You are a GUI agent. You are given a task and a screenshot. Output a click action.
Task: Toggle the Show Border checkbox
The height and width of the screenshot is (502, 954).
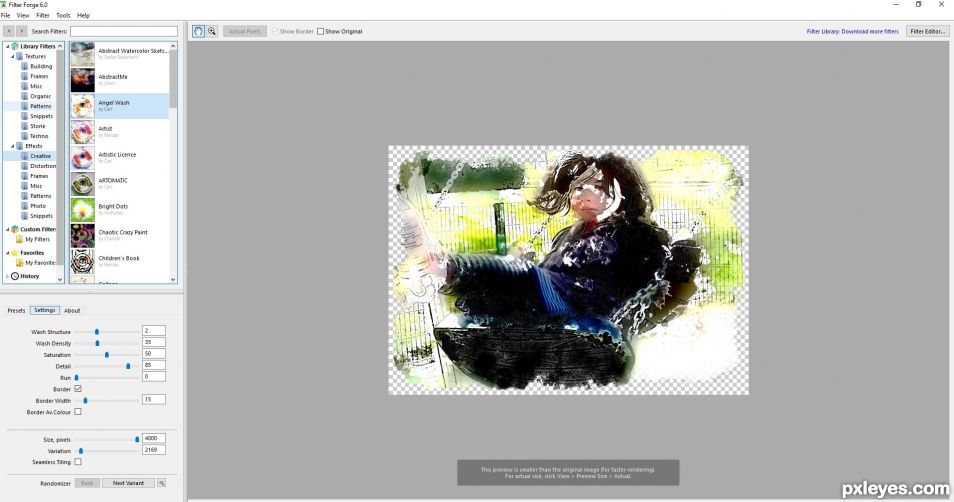pos(275,32)
